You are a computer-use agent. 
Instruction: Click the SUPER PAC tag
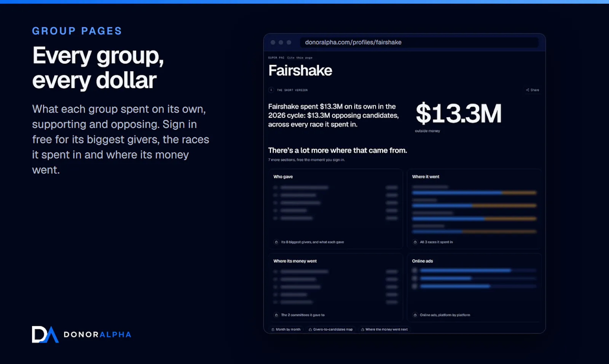276,58
